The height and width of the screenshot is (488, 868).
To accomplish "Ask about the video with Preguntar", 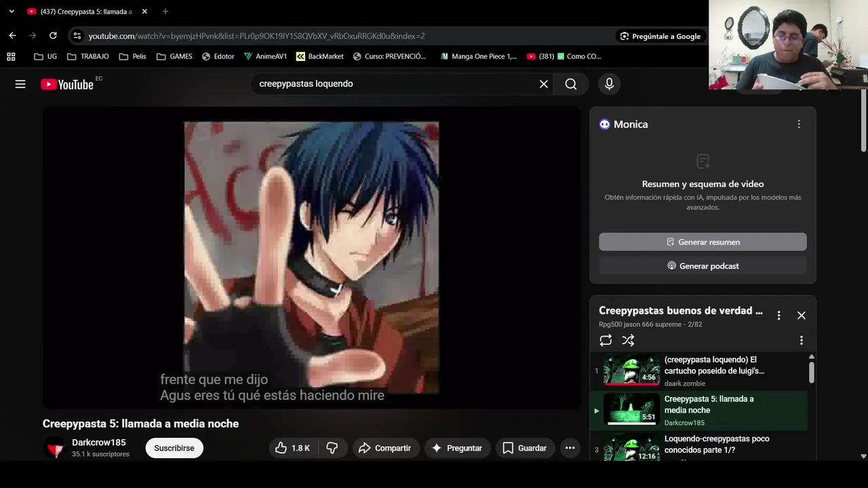I will tap(457, 448).
